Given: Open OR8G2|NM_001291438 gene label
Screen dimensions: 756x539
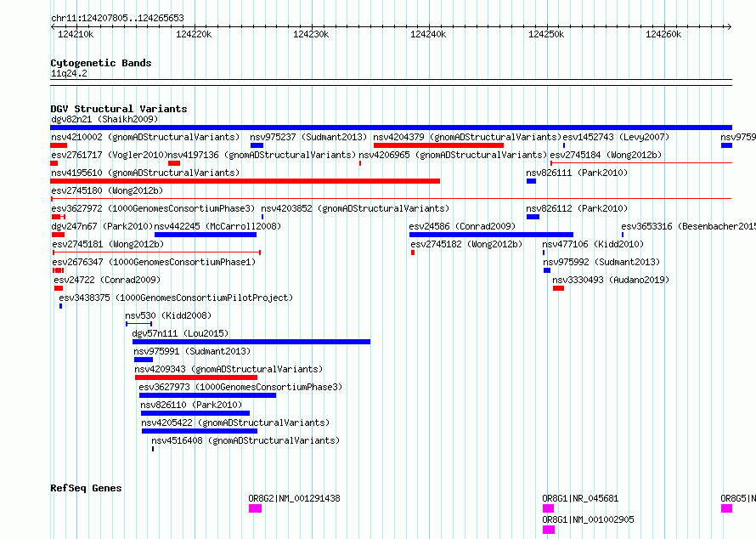Looking at the screenshot, I should [x=294, y=498].
